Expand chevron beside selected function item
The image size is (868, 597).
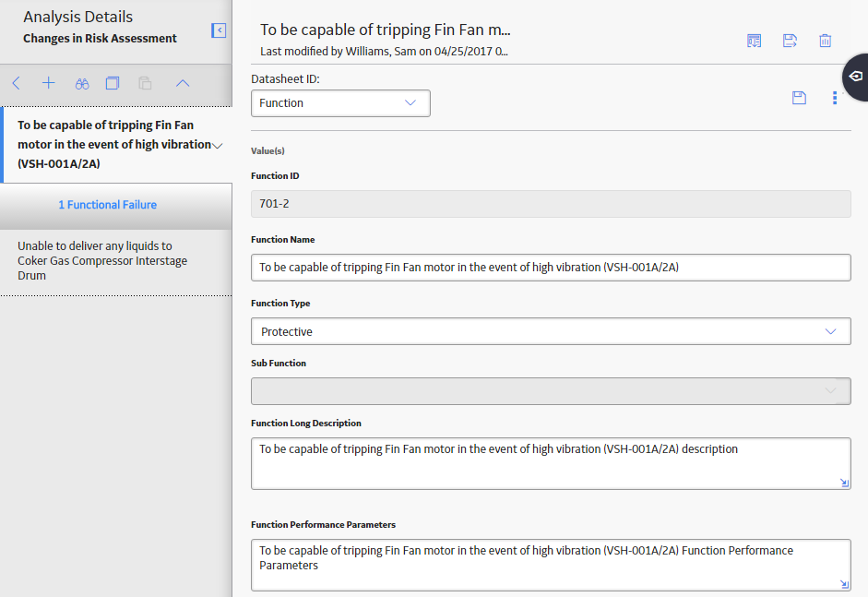(218, 146)
